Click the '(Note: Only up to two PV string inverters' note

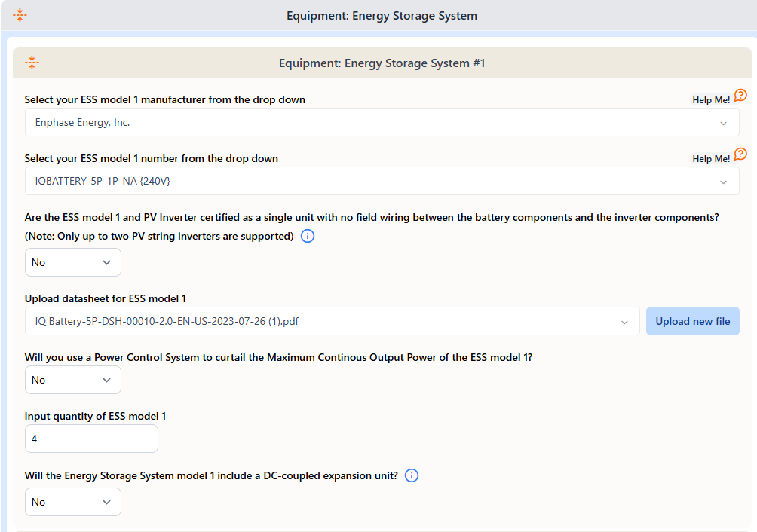(x=159, y=236)
